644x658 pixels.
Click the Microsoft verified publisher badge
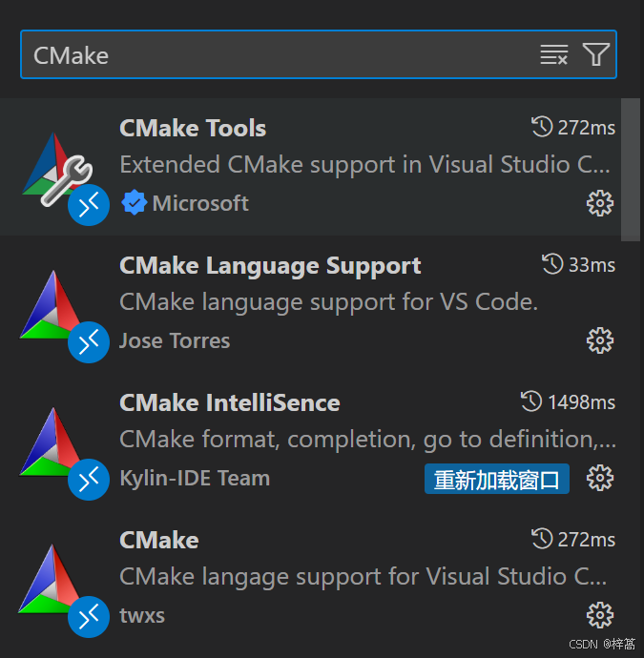[x=135, y=203]
